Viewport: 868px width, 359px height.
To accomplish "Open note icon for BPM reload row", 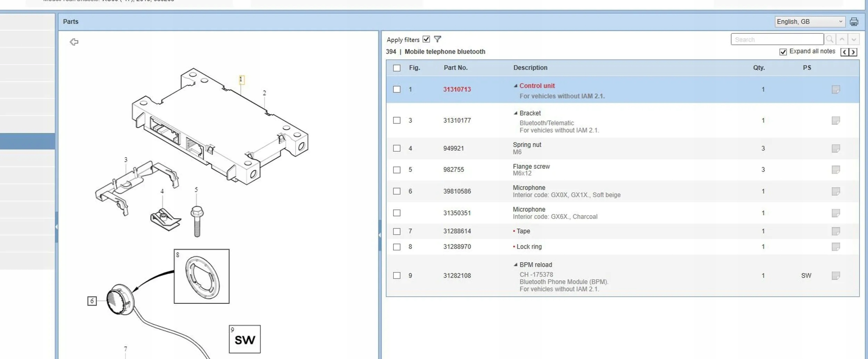I will [836, 276].
